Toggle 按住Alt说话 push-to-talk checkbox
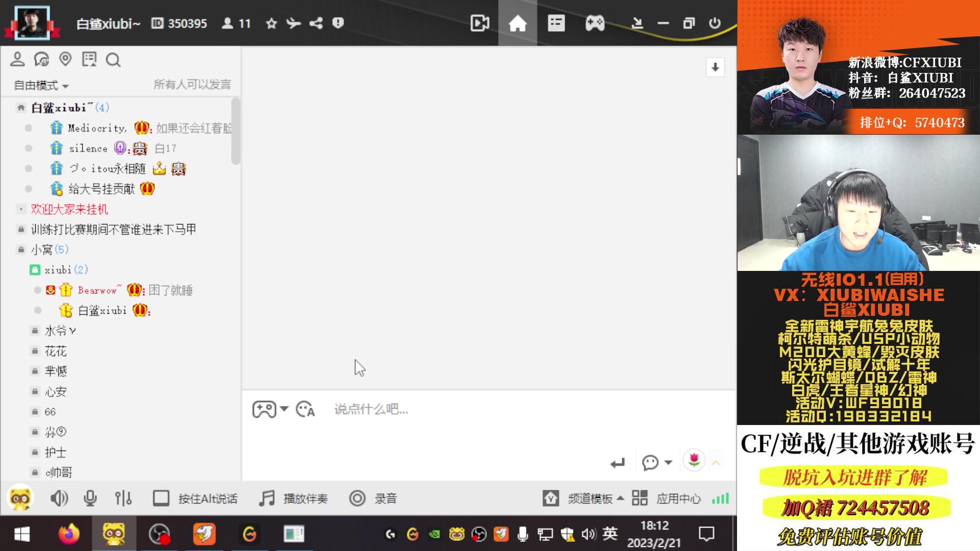980x551 pixels. point(161,498)
